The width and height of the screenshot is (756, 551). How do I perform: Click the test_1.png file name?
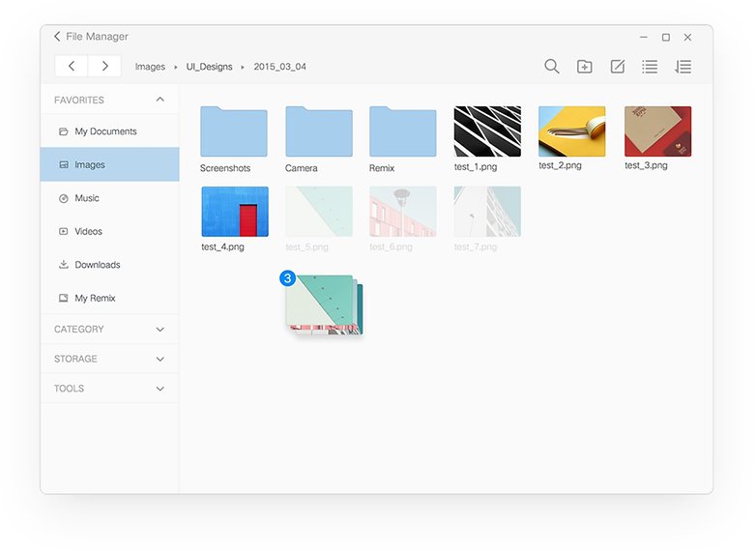476,167
